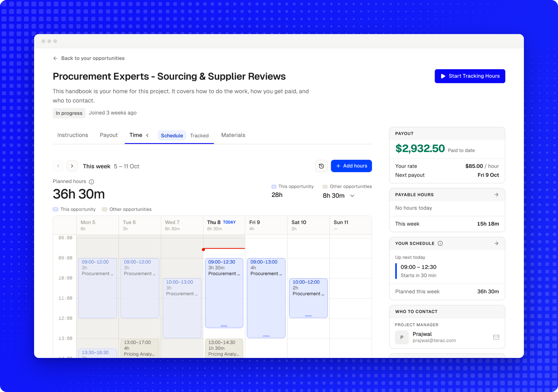Click the prajwal@terac.com email address
The image size is (558, 392).
click(x=434, y=341)
